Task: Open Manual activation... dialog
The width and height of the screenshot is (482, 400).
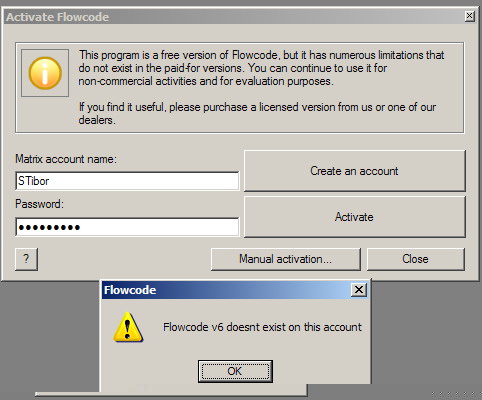Action: (286, 259)
